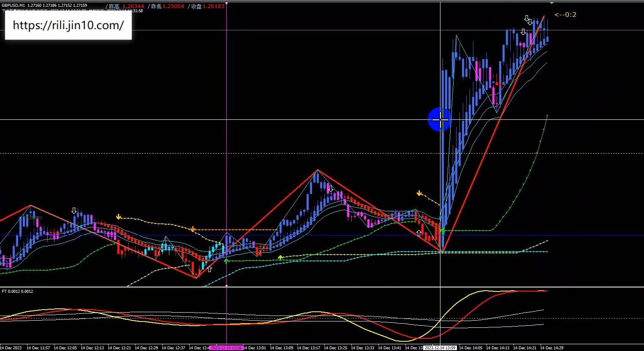The width and height of the screenshot is (644, 351).
Task: Click the 14 Dec 14:29 time axis label
Action: (x=552, y=348)
